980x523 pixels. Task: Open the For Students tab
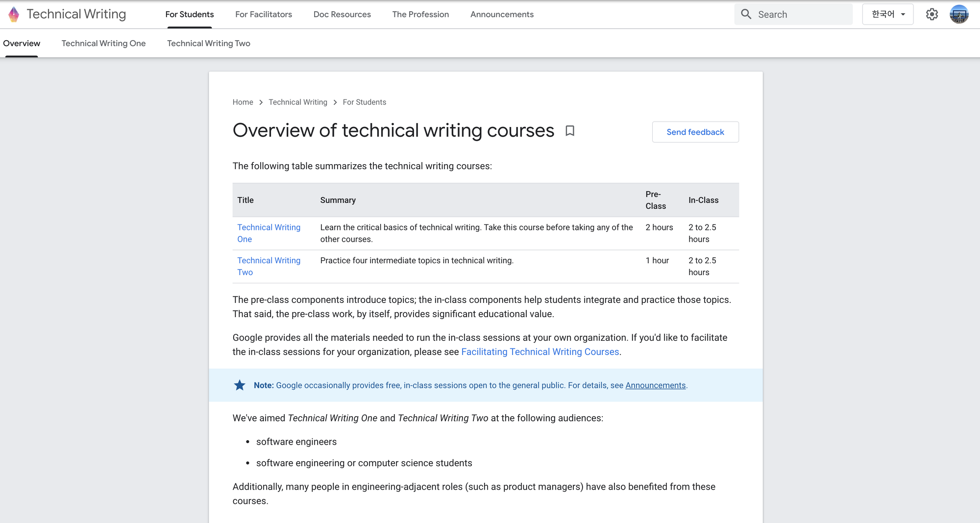(x=190, y=14)
